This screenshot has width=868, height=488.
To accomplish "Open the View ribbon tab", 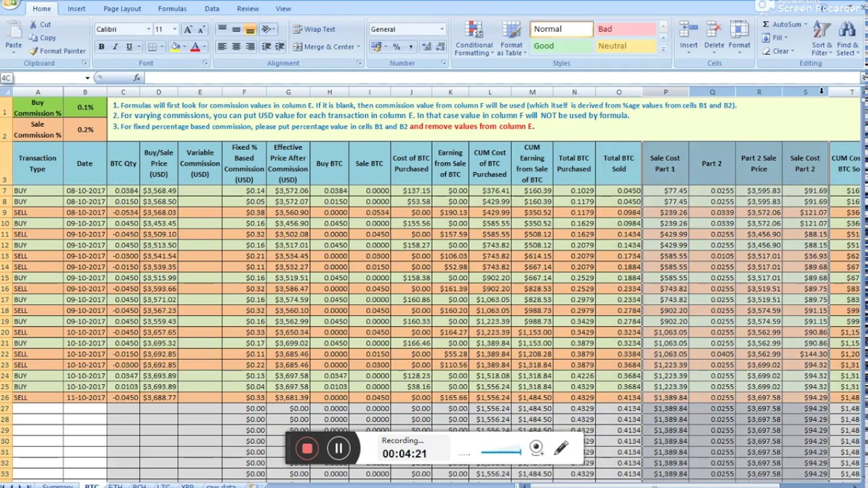I will [x=283, y=9].
